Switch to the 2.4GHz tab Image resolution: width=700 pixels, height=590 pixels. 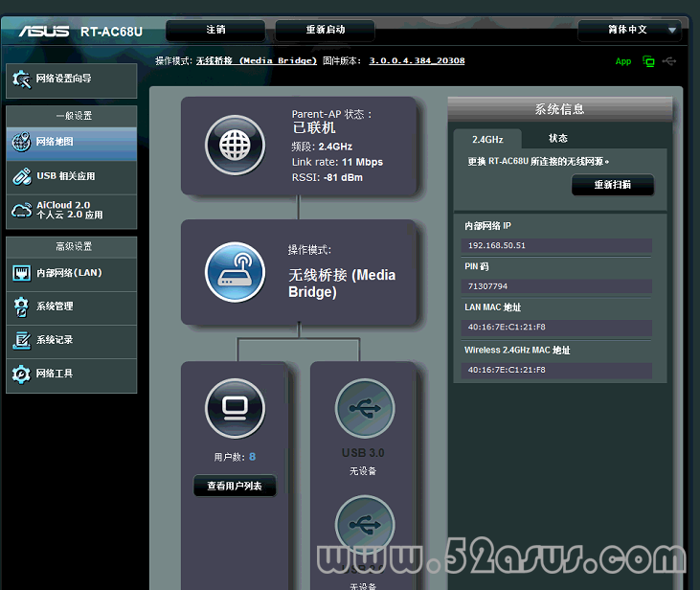click(x=487, y=139)
